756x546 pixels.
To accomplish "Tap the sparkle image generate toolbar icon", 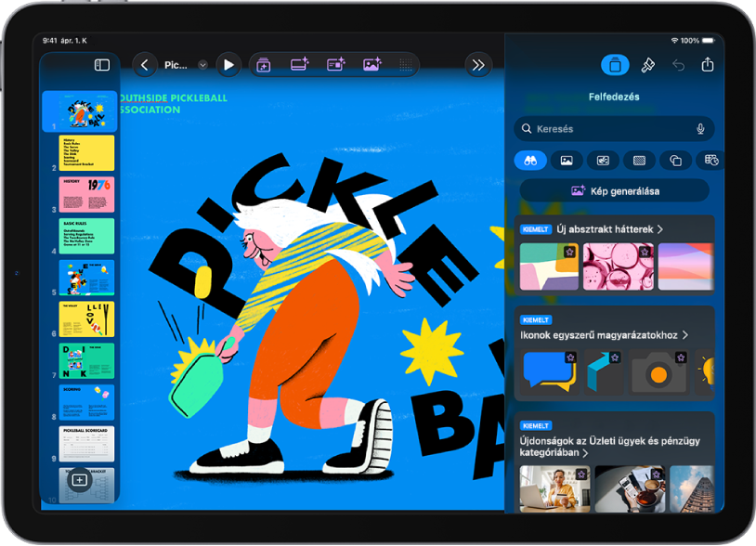I will (x=372, y=65).
